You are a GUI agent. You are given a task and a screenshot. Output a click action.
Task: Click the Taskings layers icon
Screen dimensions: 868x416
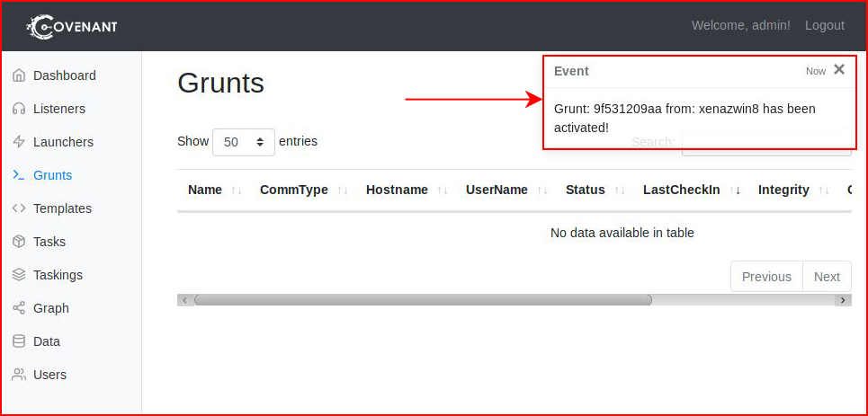coord(19,275)
